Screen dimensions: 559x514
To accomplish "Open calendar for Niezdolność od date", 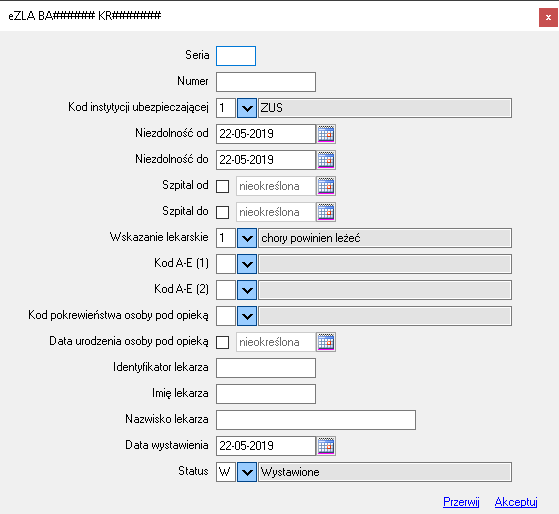I will point(326,134).
